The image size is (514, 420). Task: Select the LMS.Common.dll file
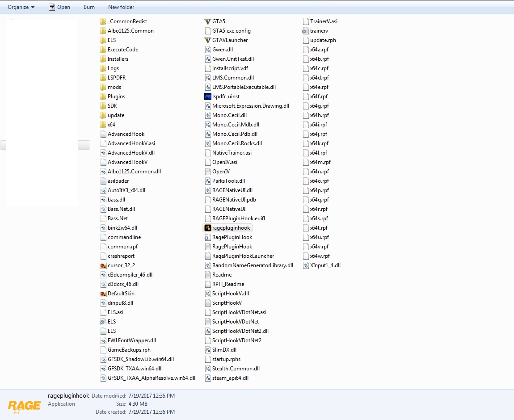(229, 78)
